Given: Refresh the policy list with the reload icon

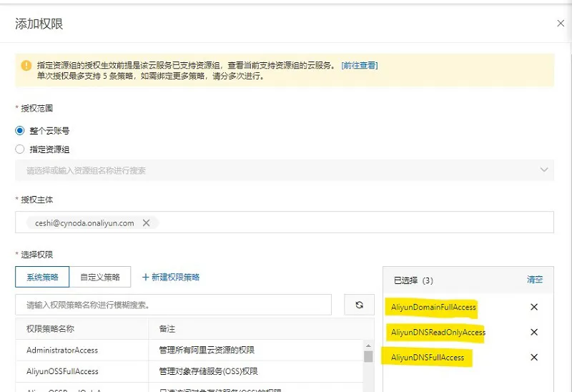Looking at the screenshot, I should (x=360, y=305).
